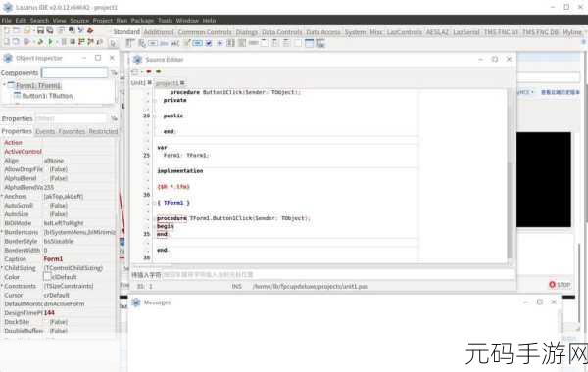Click the Step Into debug icon

(81, 42)
